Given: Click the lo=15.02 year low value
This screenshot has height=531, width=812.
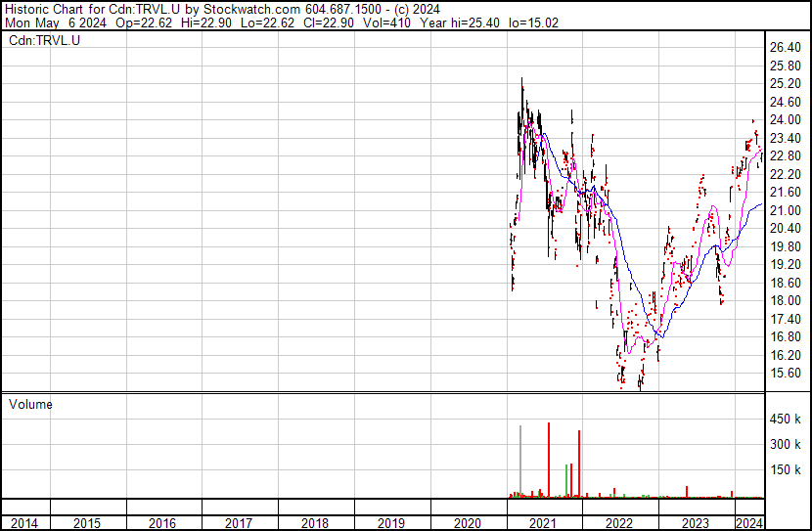Looking at the screenshot, I should [x=533, y=22].
